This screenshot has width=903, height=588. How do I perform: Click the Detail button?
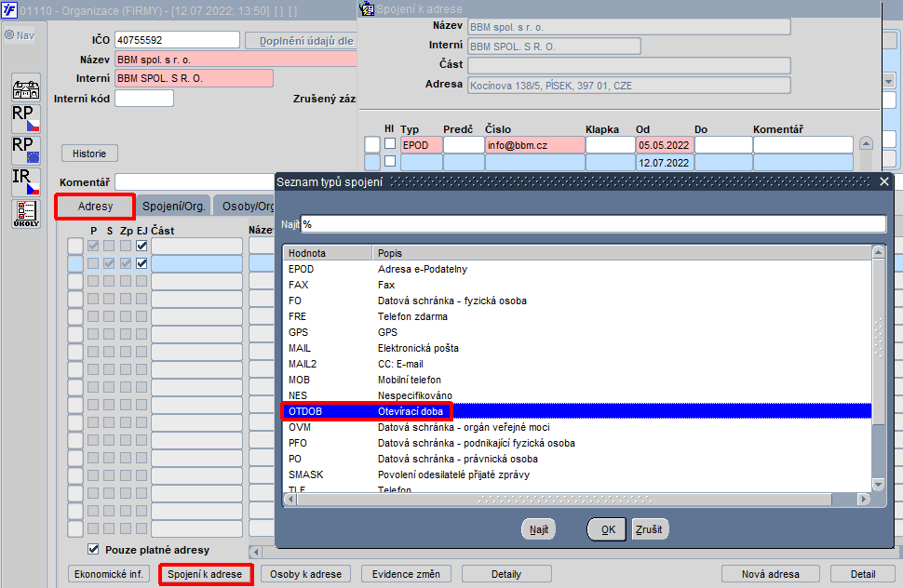coord(863,574)
